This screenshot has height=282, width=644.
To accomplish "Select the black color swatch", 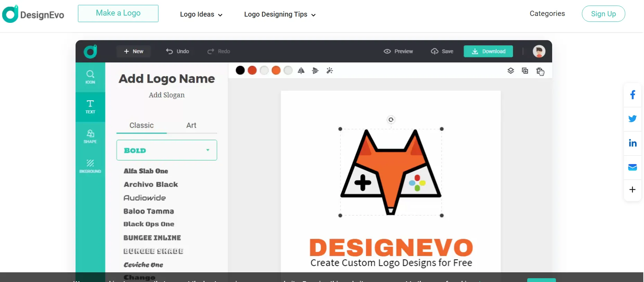I will pos(240,71).
